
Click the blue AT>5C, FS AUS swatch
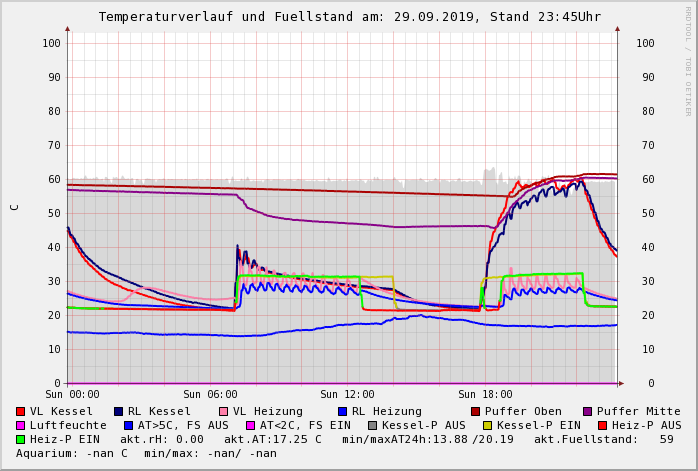[x=129, y=425]
